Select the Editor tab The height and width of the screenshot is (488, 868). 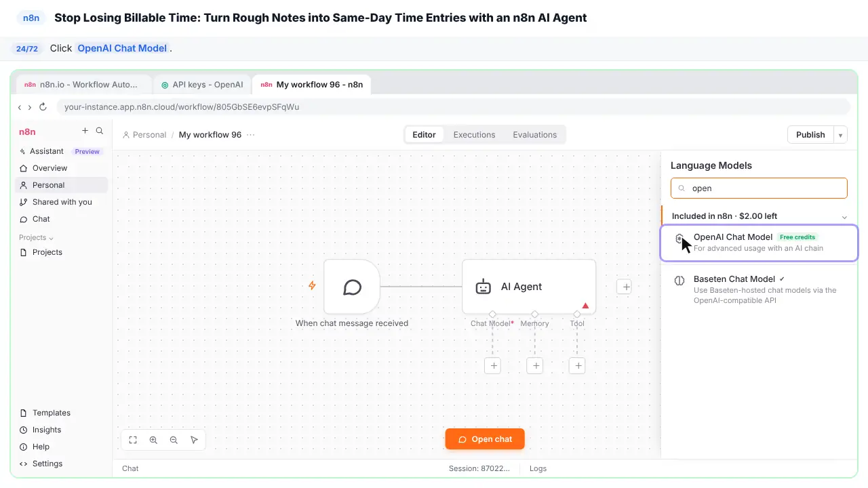click(x=424, y=135)
